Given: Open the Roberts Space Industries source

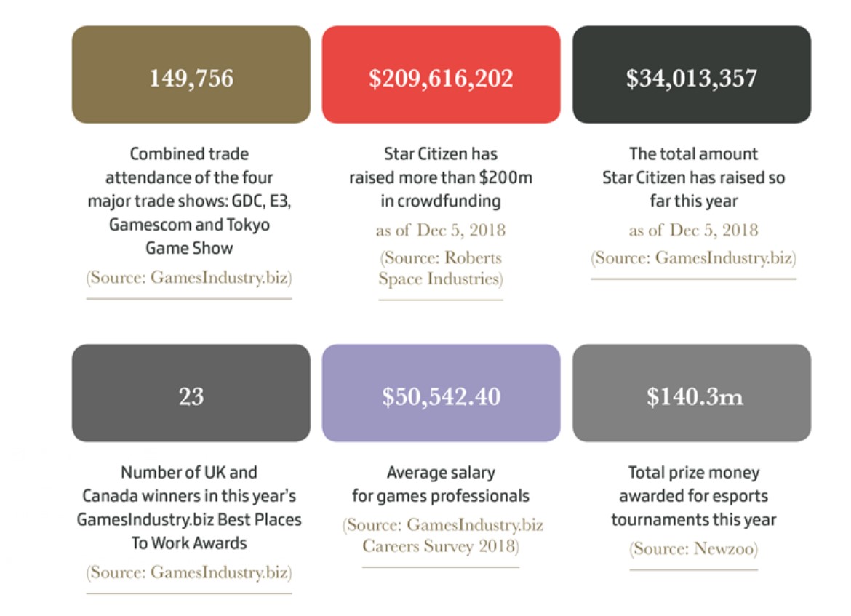Looking at the screenshot, I should (x=441, y=268).
